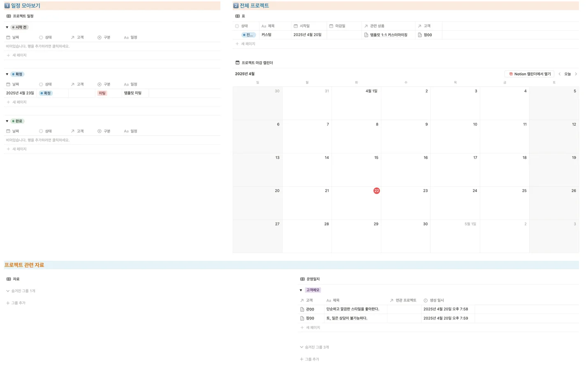This screenshot has width=588, height=379.
Task: Open 관00 customer link in 운영일지
Action: [307, 309]
